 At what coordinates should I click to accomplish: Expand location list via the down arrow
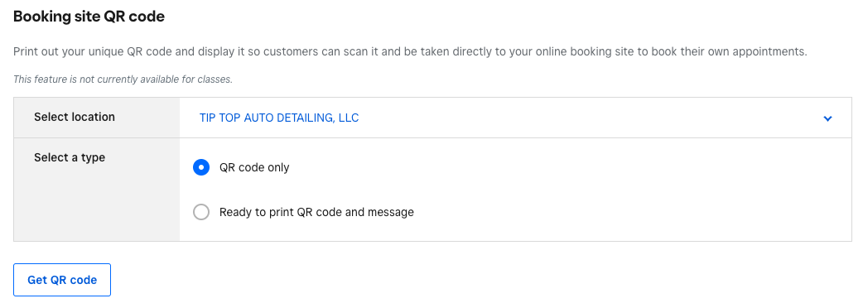(827, 118)
